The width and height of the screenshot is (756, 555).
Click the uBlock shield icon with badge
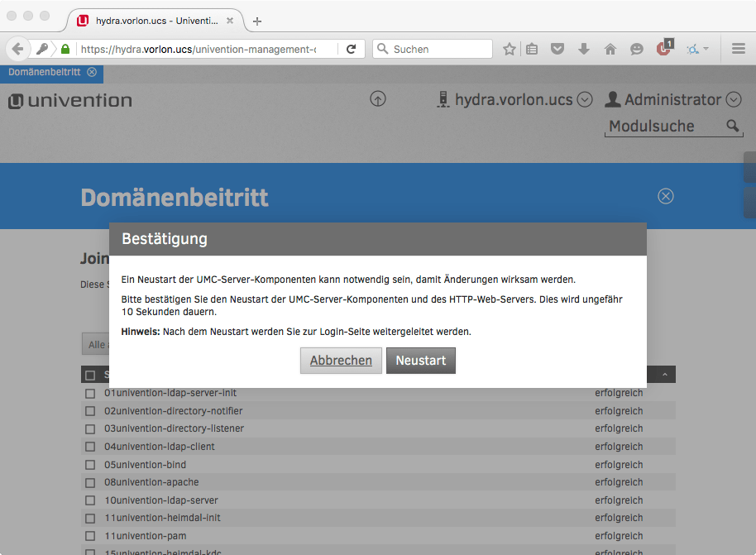pos(663,49)
